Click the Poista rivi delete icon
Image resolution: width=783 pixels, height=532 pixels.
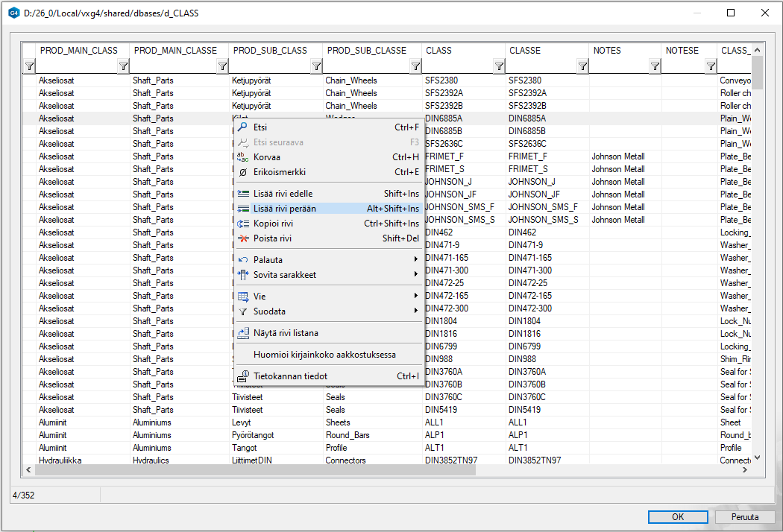click(242, 238)
